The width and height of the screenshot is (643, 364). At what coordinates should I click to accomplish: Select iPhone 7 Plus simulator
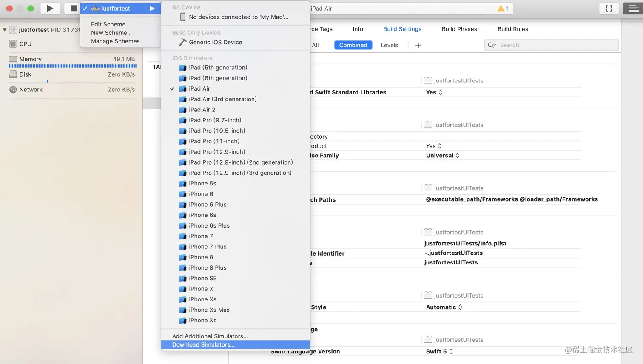point(236,247)
